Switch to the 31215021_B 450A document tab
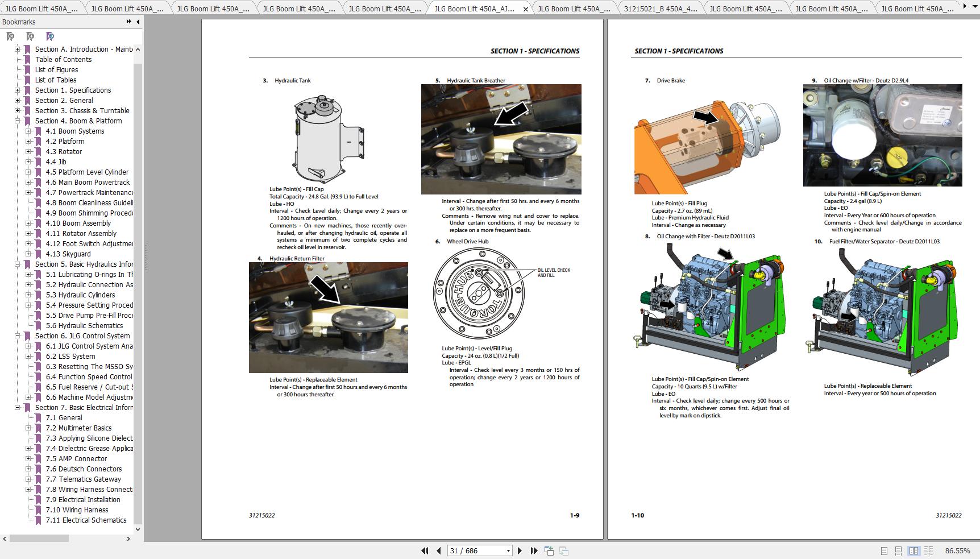Viewport: 980px width, 559px height. [x=660, y=9]
